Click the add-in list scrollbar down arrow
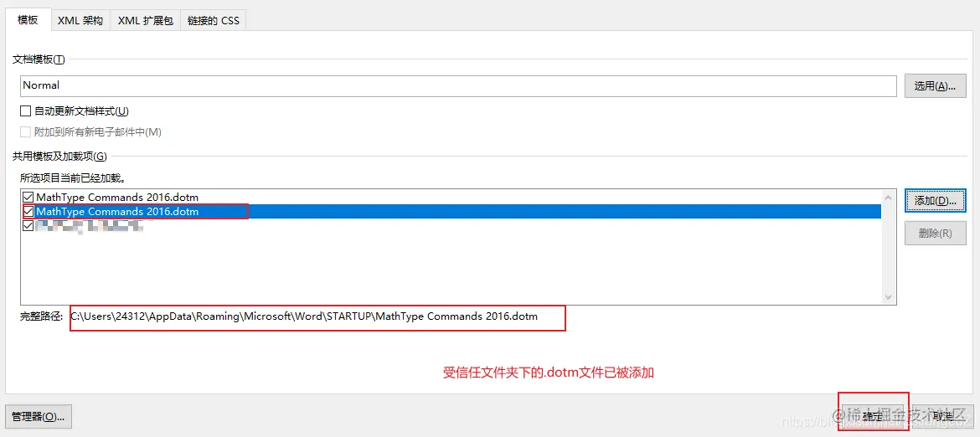This screenshot has height=437, width=980. pos(888,297)
